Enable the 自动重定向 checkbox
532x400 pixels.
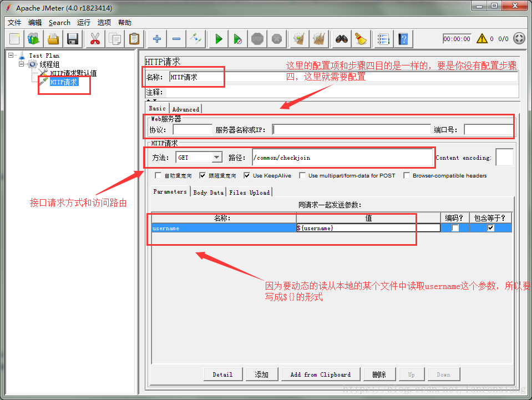(x=158, y=175)
